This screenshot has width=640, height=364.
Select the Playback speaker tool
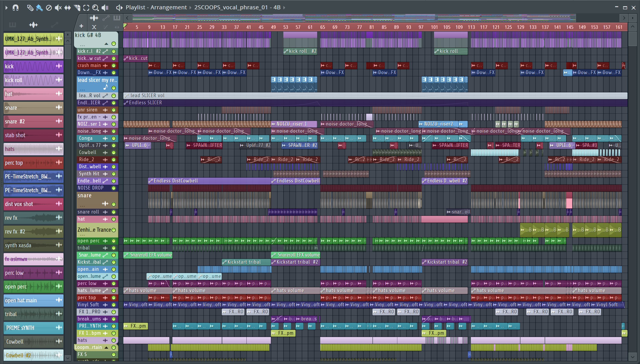click(105, 8)
